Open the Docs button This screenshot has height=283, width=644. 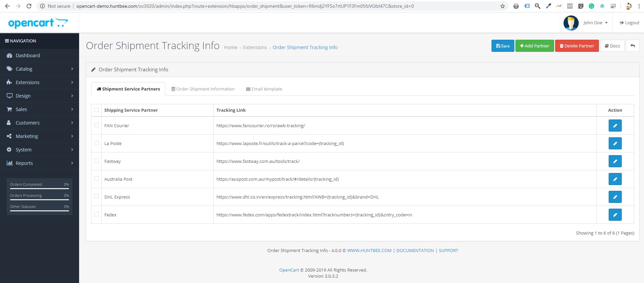coord(612,46)
